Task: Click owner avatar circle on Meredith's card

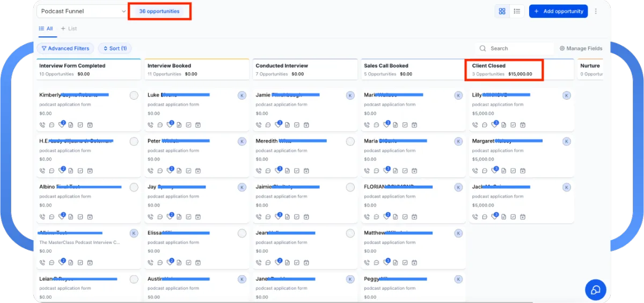Action: point(350,142)
